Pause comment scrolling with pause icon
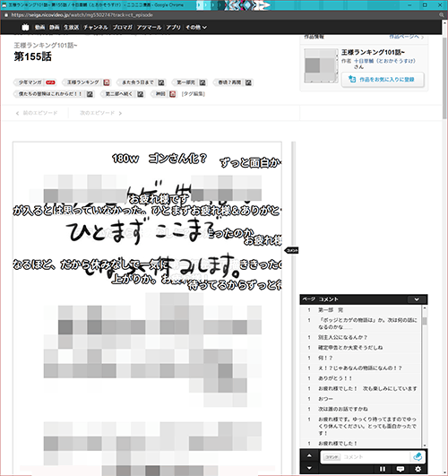This screenshot has height=476, width=448. [x=383, y=469]
